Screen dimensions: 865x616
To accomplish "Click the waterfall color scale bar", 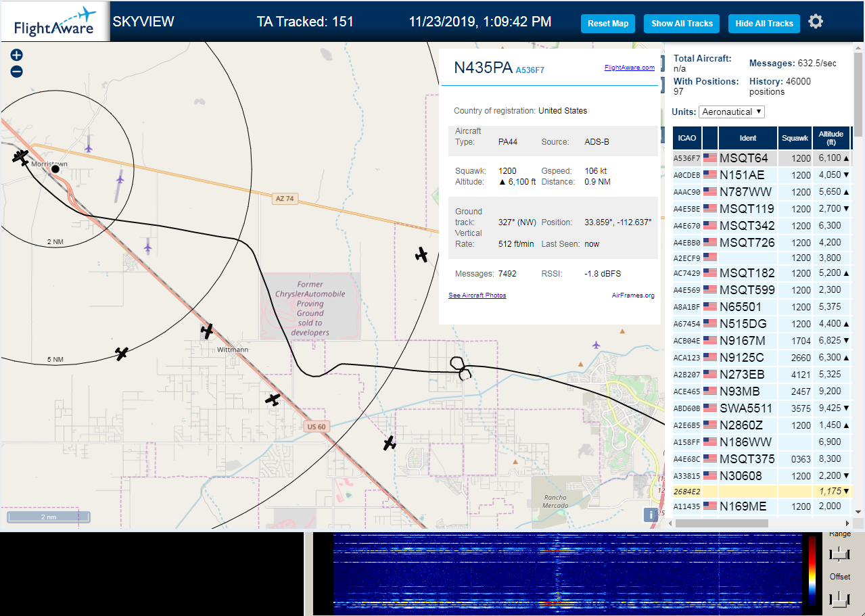I will (812, 569).
